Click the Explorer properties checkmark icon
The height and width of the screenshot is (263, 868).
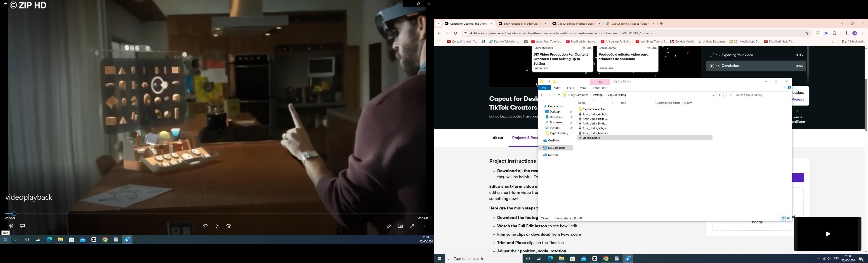pos(549,82)
